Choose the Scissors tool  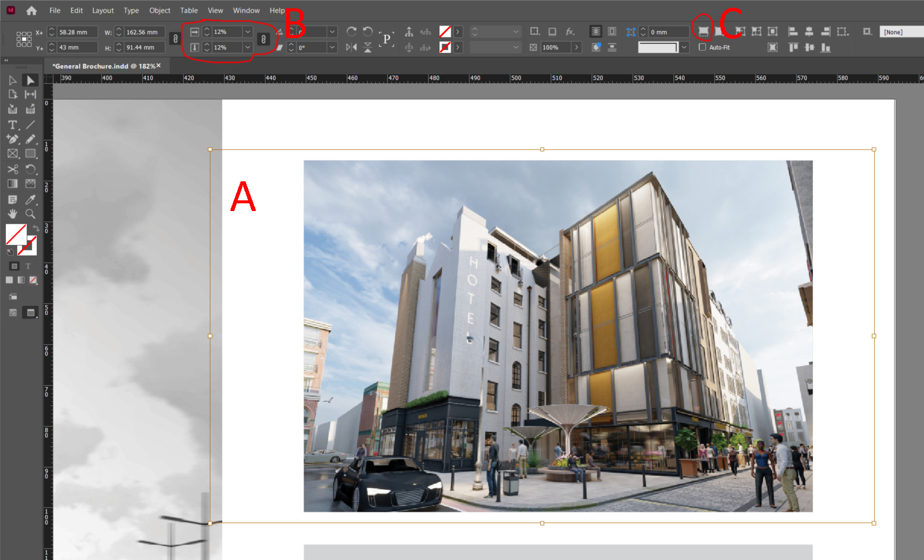click(x=12, y=169)
